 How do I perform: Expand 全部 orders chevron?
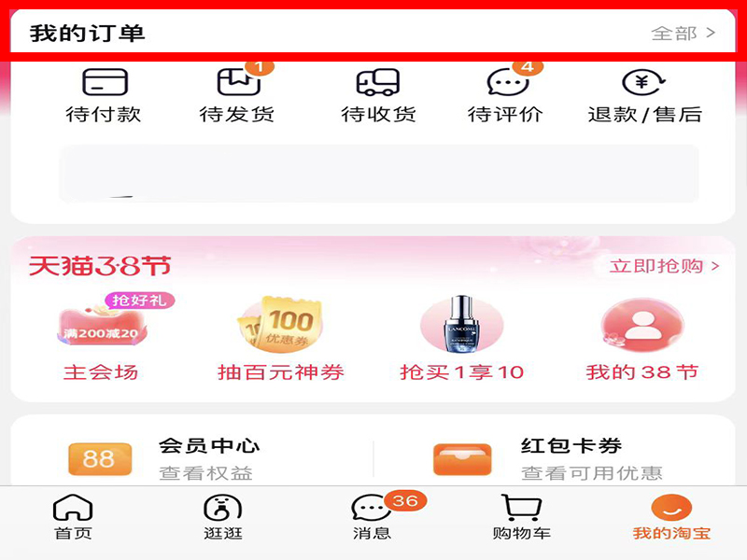point(711,33)
